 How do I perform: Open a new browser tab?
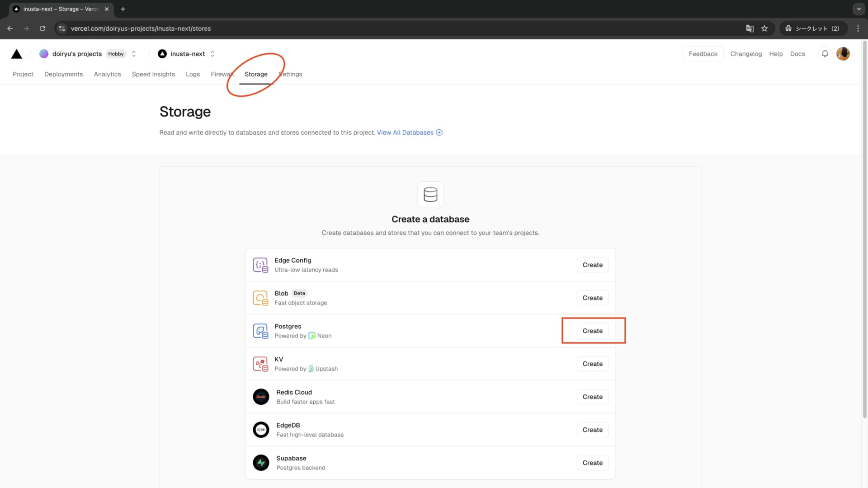click(123, 9)
